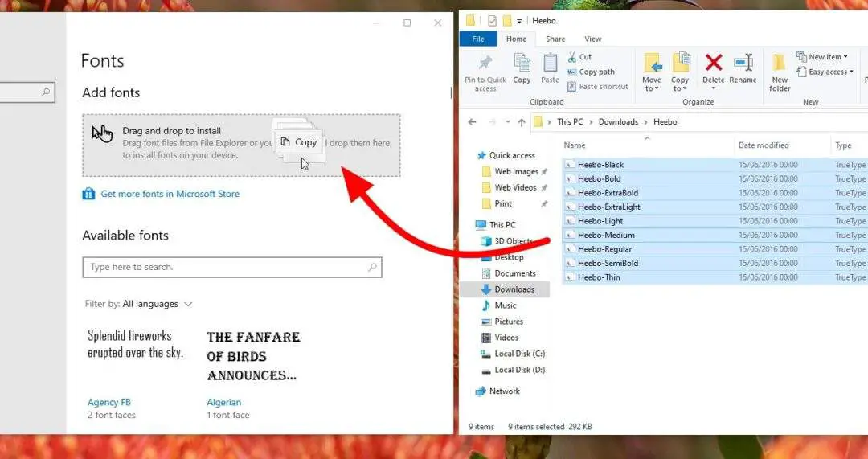Image resolution: width=868 pixels, height=459 pixels.
Task: Click Paste shortcut in ribbon
Action: [598, 86]
